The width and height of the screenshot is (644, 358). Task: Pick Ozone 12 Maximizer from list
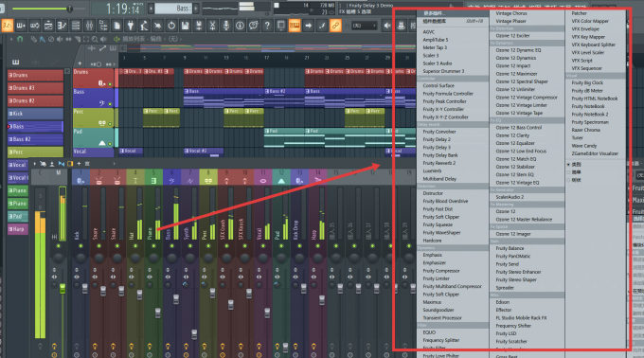pos(516,74)
